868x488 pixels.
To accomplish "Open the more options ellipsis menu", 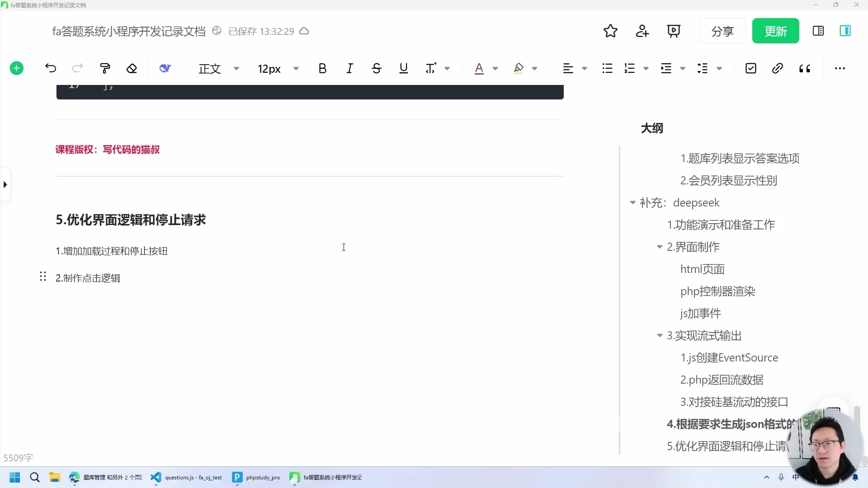I will coord(840,68).
